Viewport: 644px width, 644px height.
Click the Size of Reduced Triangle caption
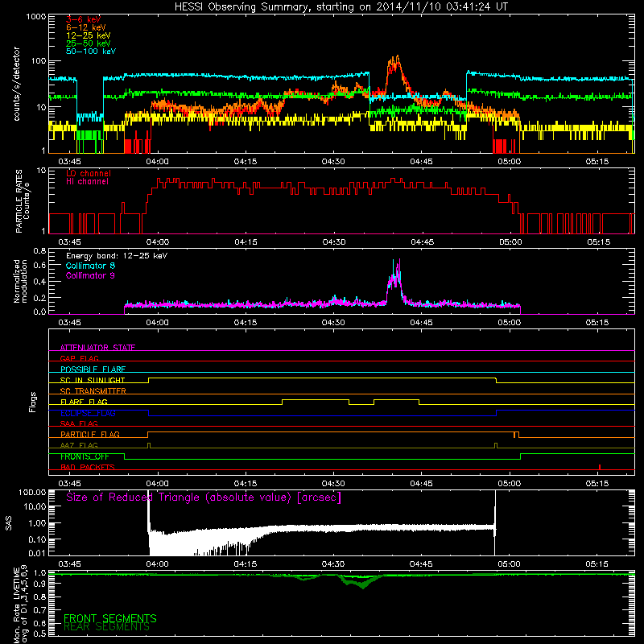coord(204,497)
